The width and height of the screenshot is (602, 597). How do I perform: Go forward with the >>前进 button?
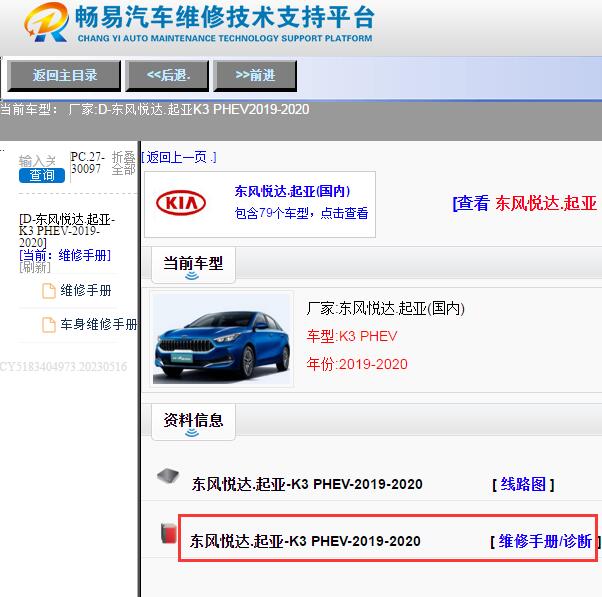[x=255, y=75]
